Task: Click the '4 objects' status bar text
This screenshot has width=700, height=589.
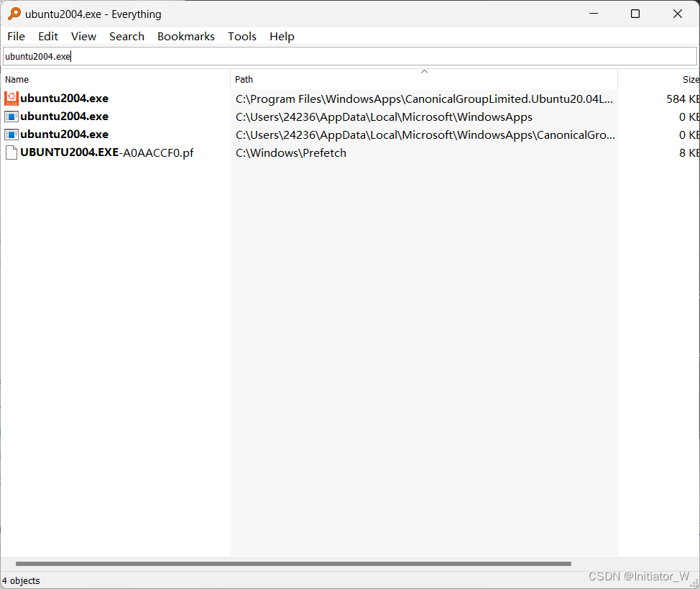Action: [x=21, y=580]
